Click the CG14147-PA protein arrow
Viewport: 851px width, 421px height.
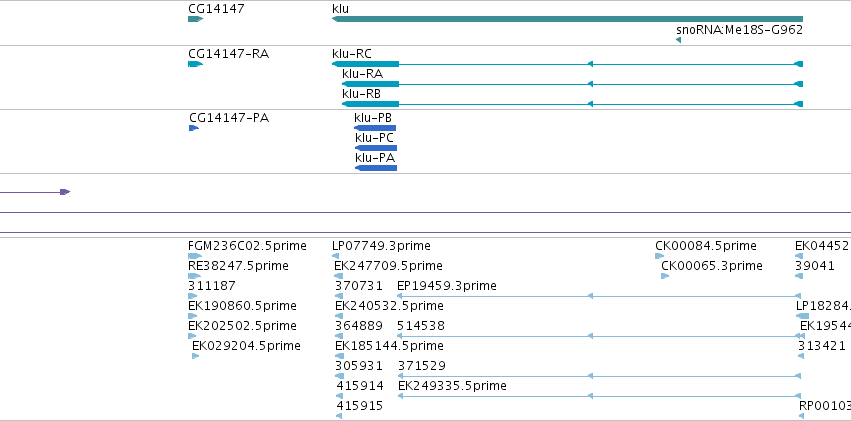coord(194,128)
